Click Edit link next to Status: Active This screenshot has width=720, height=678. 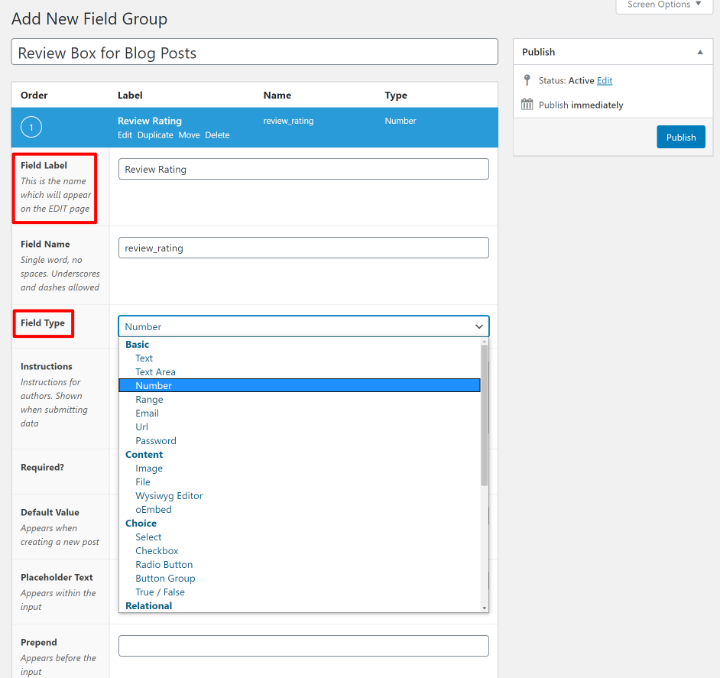point(604,81)
